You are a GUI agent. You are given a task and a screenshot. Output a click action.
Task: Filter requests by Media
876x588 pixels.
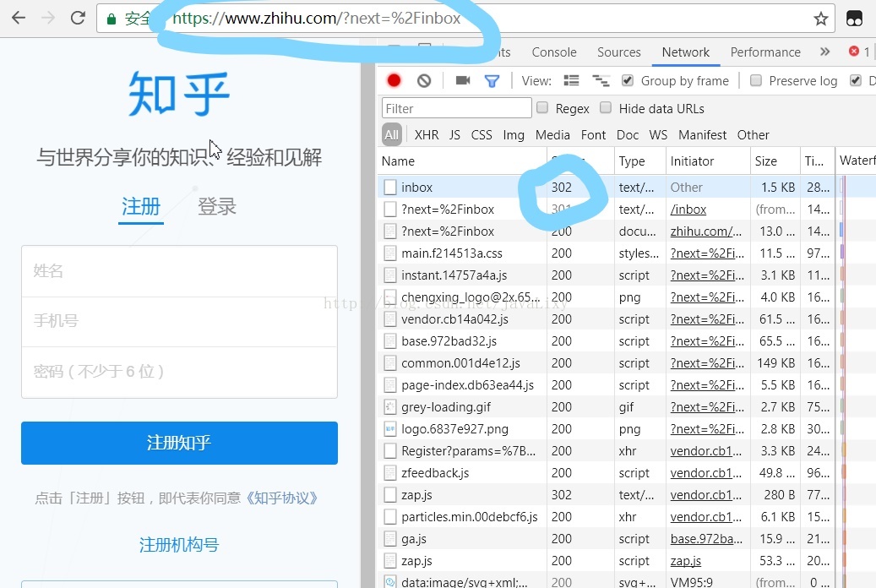[x=552, y=134]
